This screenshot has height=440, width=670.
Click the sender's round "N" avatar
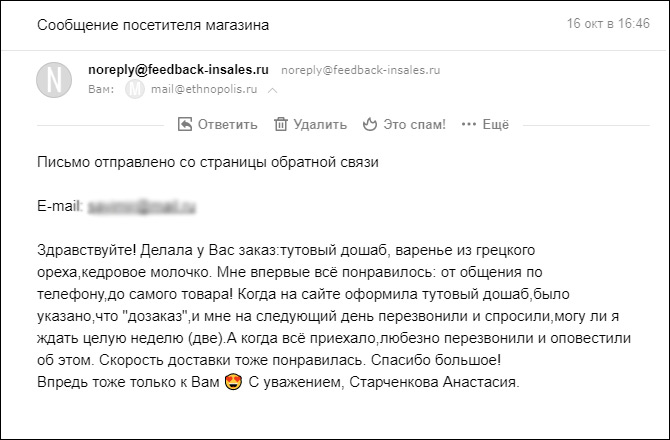(x=54, y=79)
